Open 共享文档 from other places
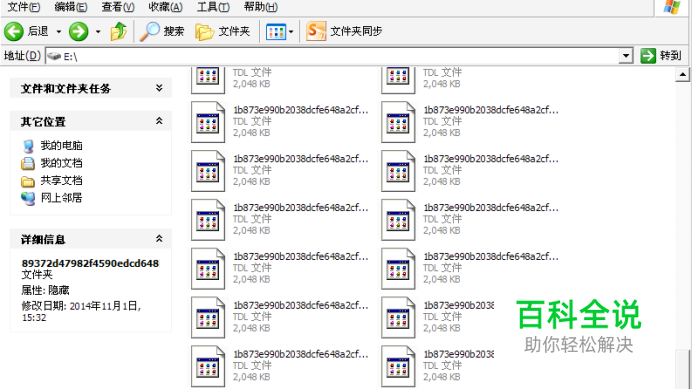 point(52,181)
